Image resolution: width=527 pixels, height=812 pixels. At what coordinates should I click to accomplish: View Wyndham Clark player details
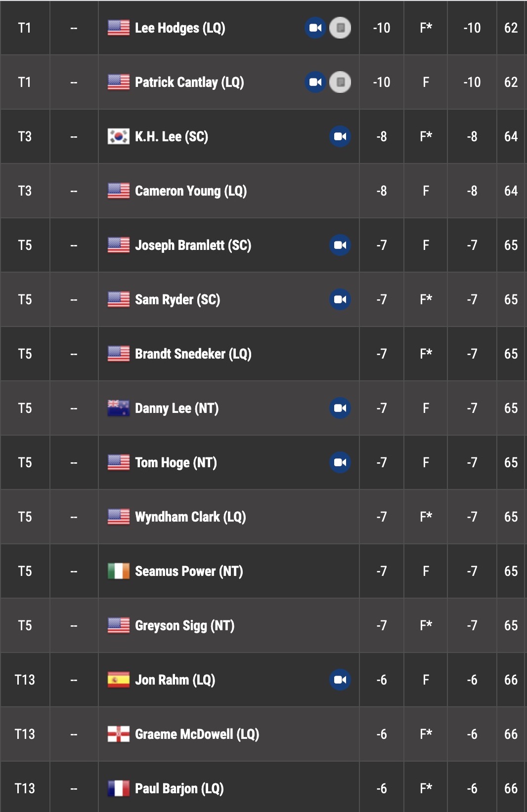click(190, 517)
